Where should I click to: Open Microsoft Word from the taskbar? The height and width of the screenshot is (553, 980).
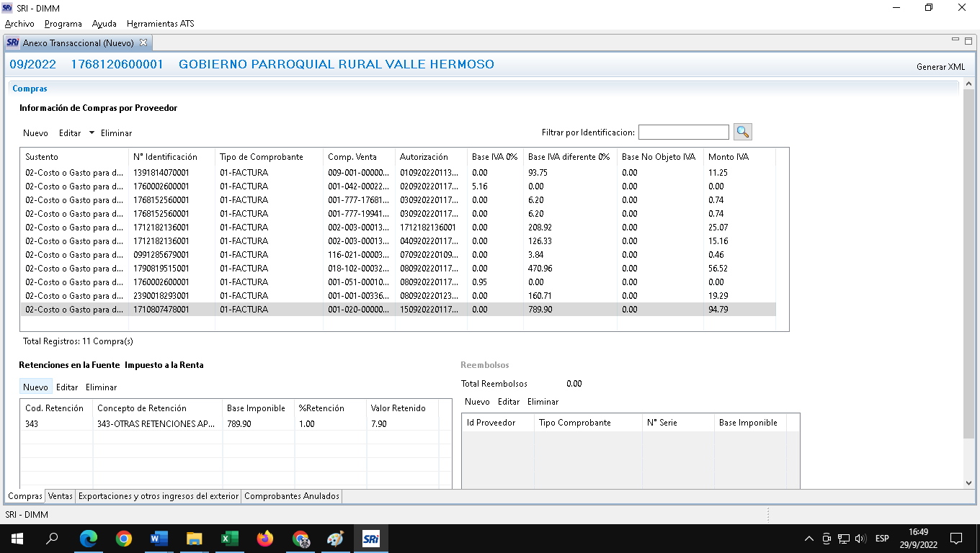159,539
